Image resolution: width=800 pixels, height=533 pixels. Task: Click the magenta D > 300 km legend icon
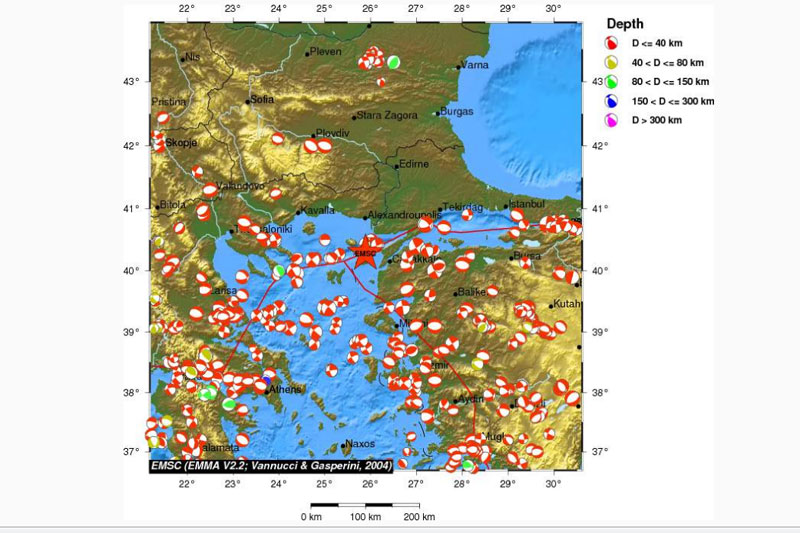[x=612, y=120]
